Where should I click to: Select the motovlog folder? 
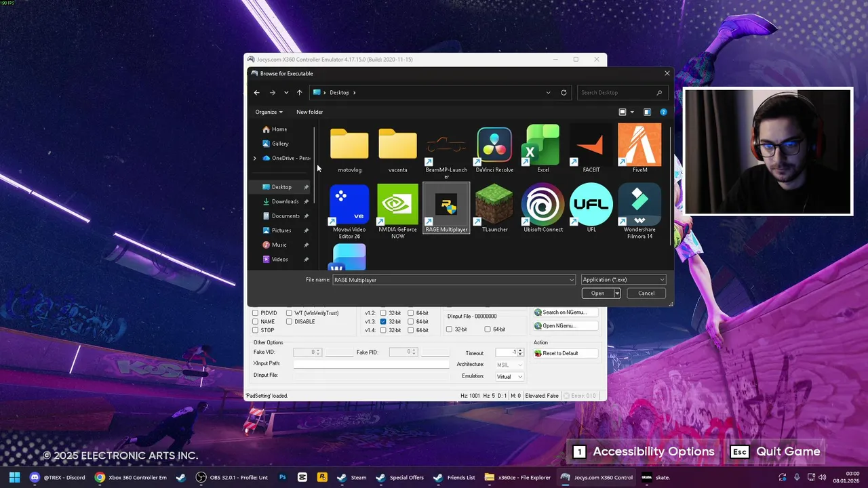click(x=349, y=150)
